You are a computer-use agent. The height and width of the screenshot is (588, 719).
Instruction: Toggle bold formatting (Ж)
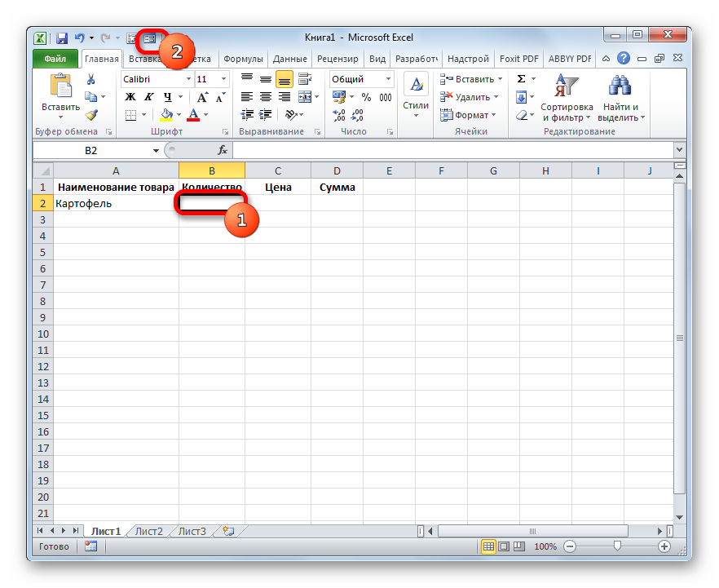pyautogui.click(x=130, y=97)
